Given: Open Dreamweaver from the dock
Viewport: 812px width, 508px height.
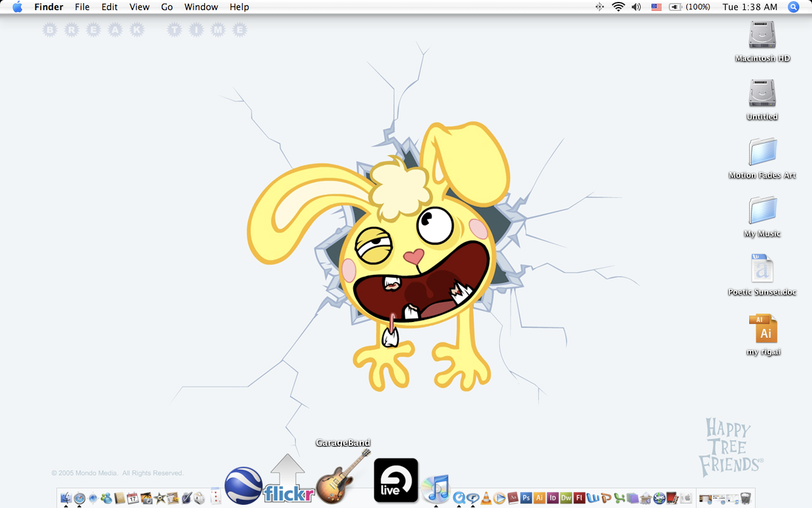Looking at the screenshot, I should [x=566, y=498].
